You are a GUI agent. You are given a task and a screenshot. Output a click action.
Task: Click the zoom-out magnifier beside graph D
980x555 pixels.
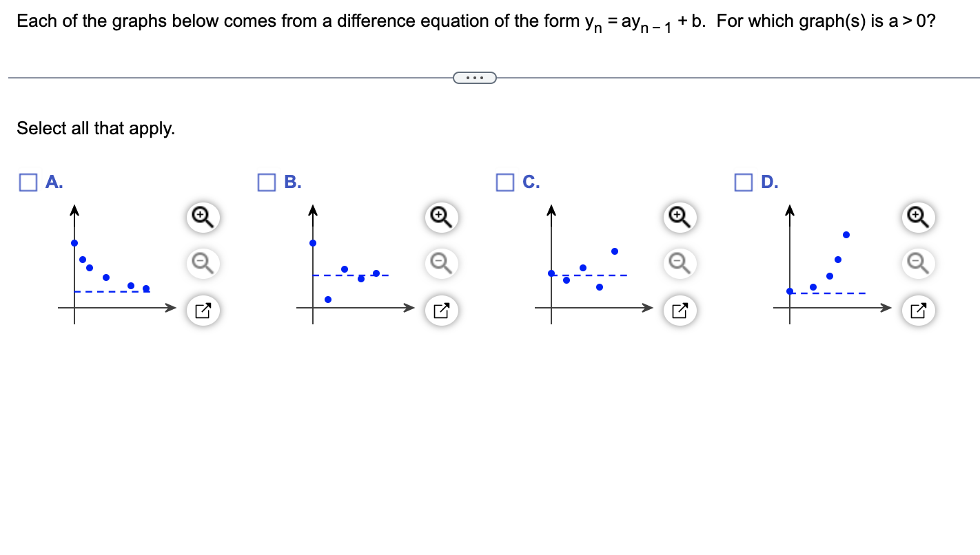(918, 263)
